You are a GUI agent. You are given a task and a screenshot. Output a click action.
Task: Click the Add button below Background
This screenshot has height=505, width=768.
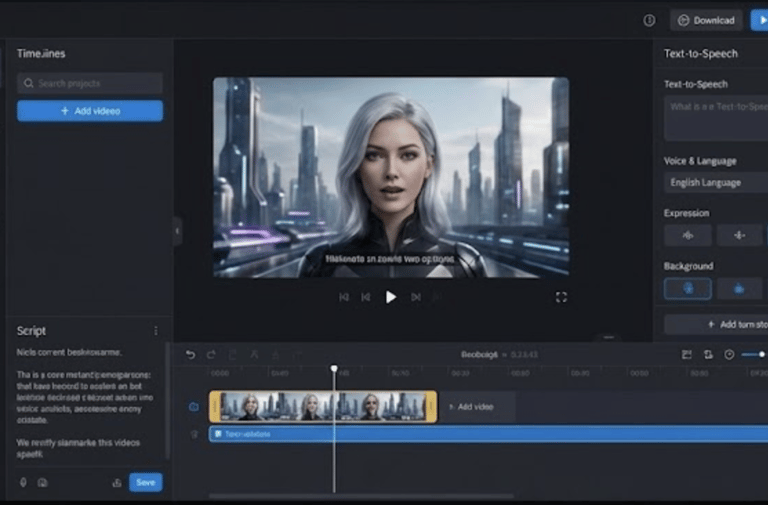(x=716, y=324)
